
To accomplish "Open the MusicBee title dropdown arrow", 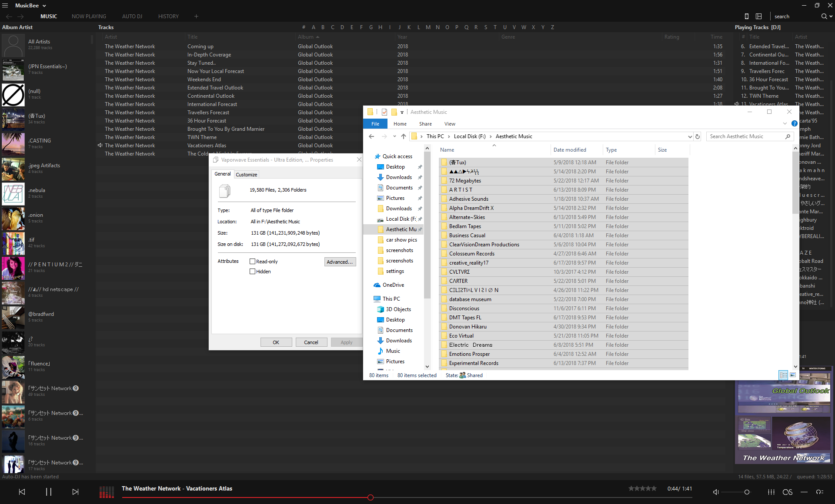I will tap(44, 6).
